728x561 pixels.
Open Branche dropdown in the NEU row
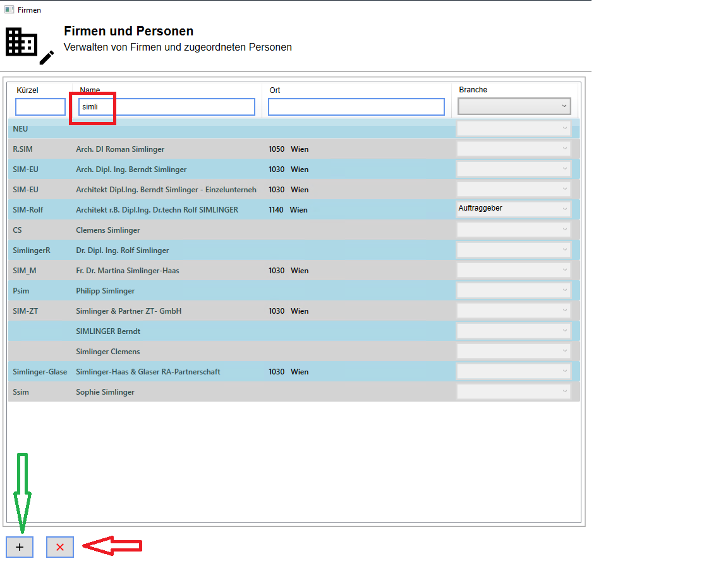click(x=514, y=129)
